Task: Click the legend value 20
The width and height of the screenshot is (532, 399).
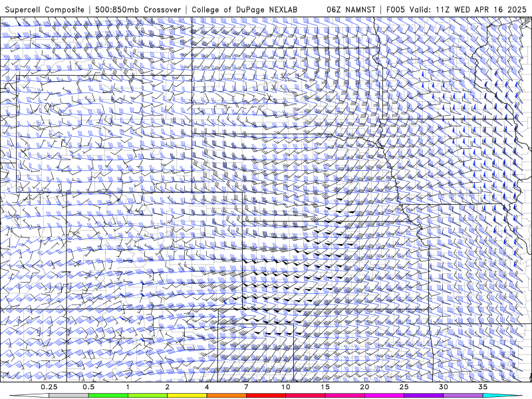Action: coord(364,387)
